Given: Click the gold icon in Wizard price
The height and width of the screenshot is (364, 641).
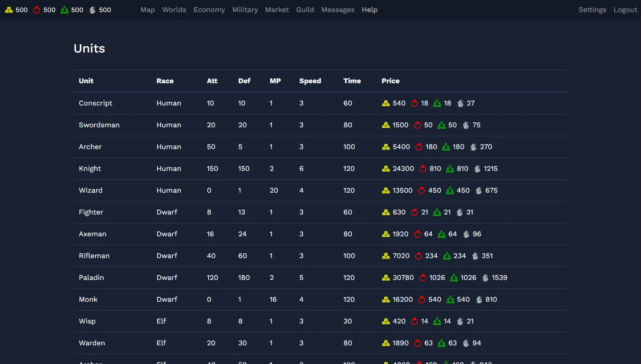Looking at the screenshot, I should (x=386, y=190).
